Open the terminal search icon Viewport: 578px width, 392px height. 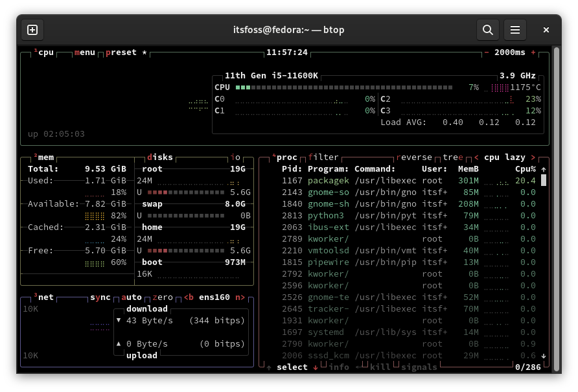tap(488, 30)
